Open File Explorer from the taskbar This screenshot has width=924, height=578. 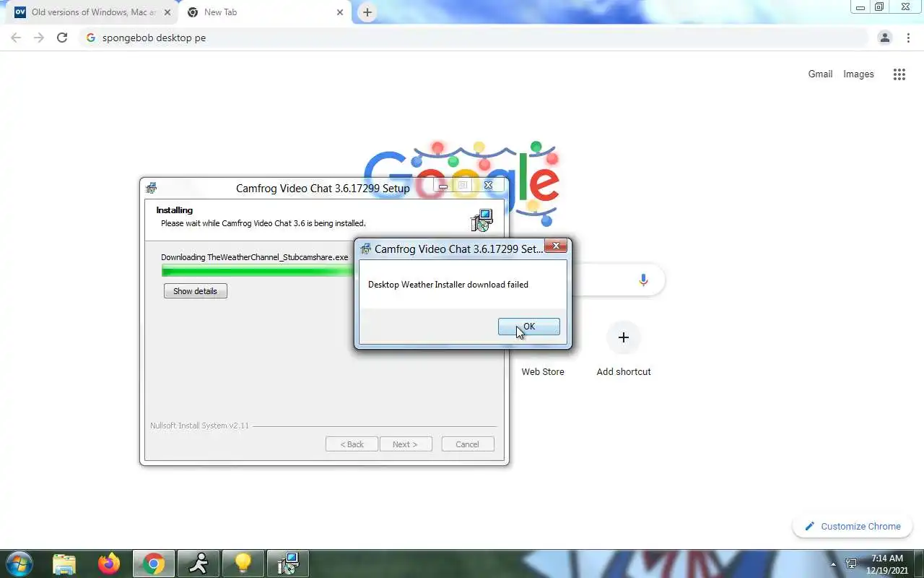pos(64,564)
